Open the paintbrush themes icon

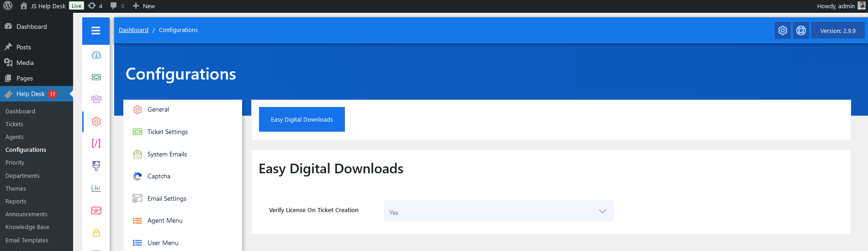tap(96, 166)
